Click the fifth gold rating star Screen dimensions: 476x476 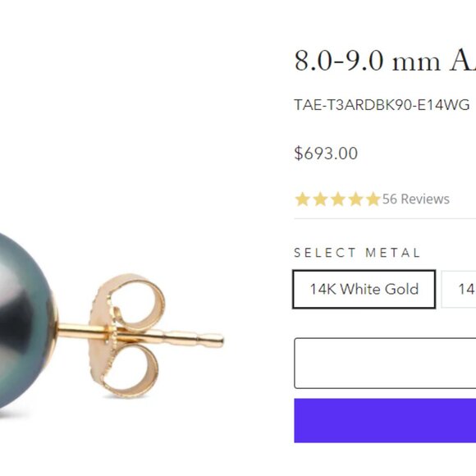[x=373, y=199]
